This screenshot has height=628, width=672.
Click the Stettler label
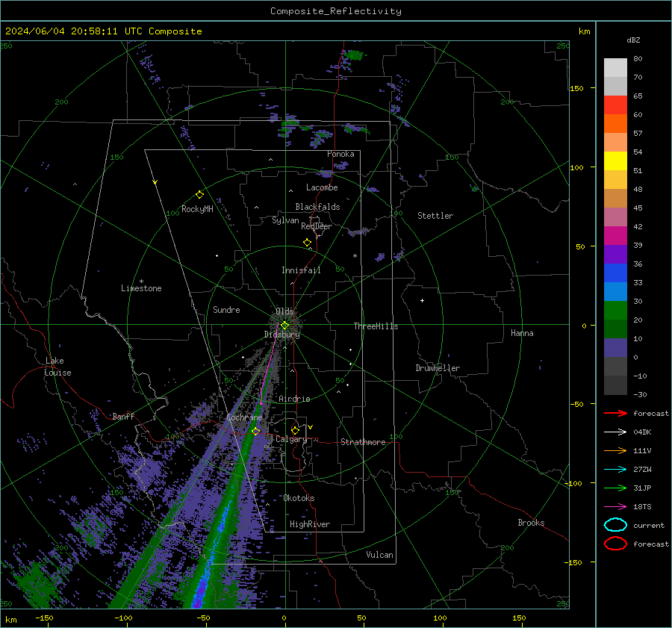tap(435, 216)
